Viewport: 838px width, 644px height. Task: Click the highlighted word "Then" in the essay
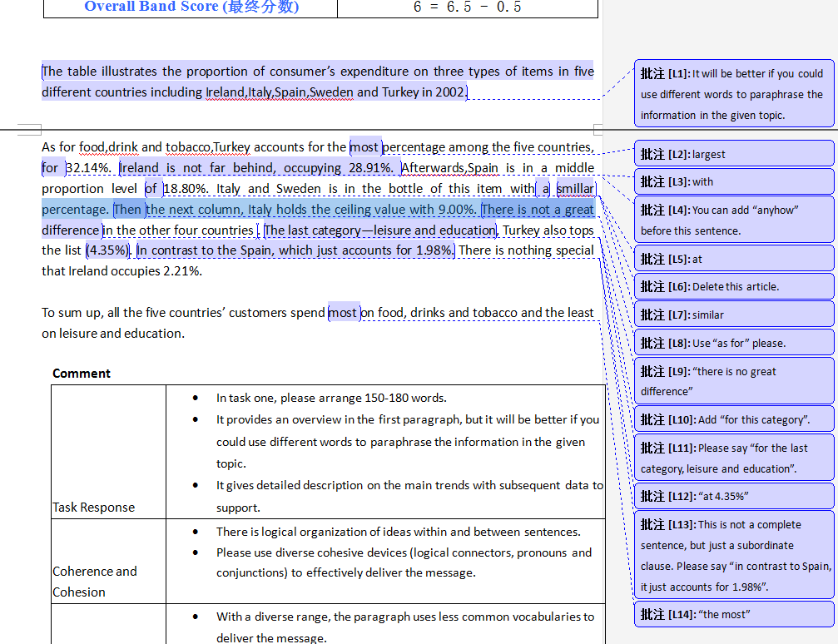coord(127,210)
